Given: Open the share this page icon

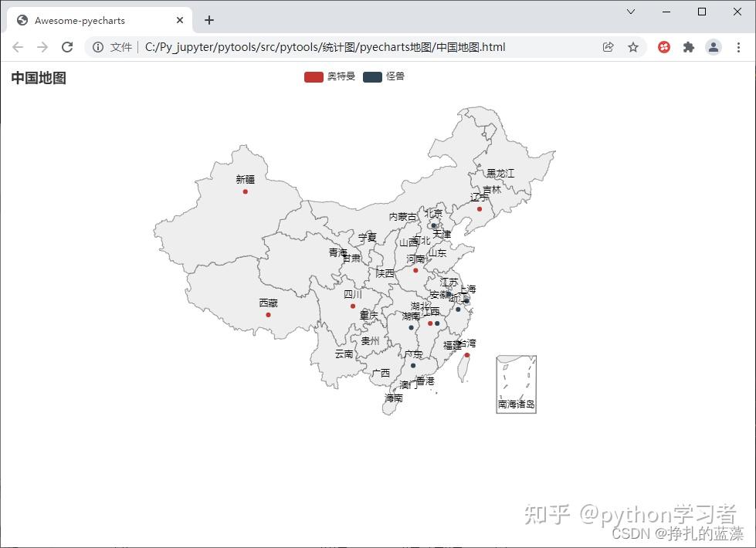Looking at the screenshot, I should coord(609,47).
